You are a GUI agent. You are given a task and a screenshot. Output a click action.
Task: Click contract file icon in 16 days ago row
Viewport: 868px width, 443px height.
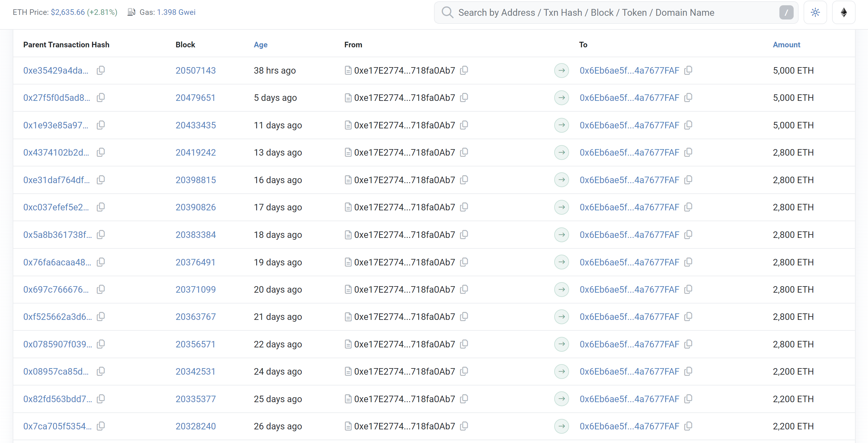[348, 180]
